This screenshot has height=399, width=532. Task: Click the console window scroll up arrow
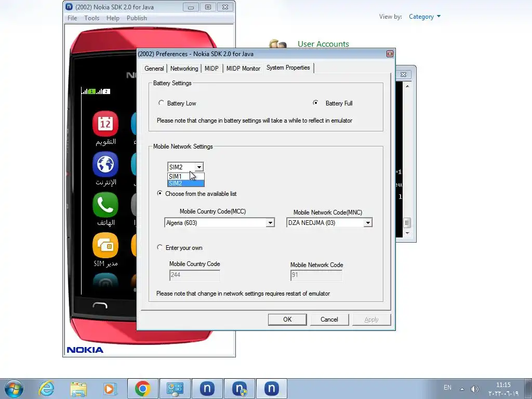coord(407,86)
